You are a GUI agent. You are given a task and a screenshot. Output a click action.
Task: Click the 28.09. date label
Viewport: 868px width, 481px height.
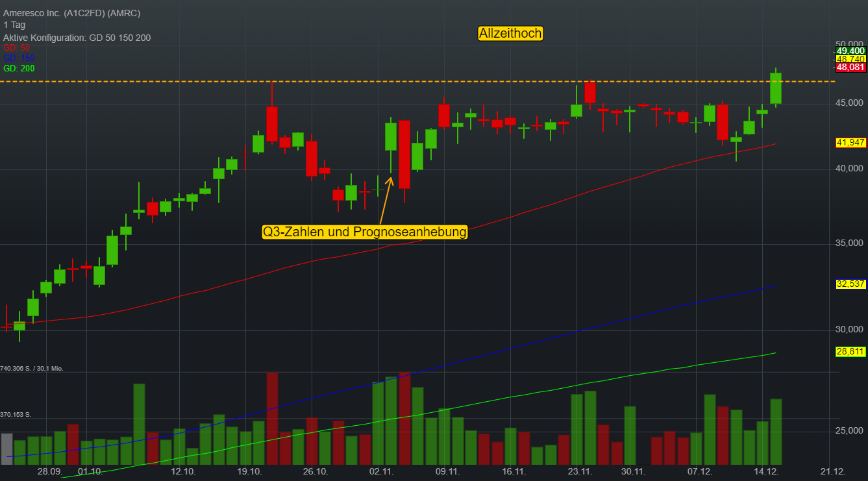coord(50,471)
